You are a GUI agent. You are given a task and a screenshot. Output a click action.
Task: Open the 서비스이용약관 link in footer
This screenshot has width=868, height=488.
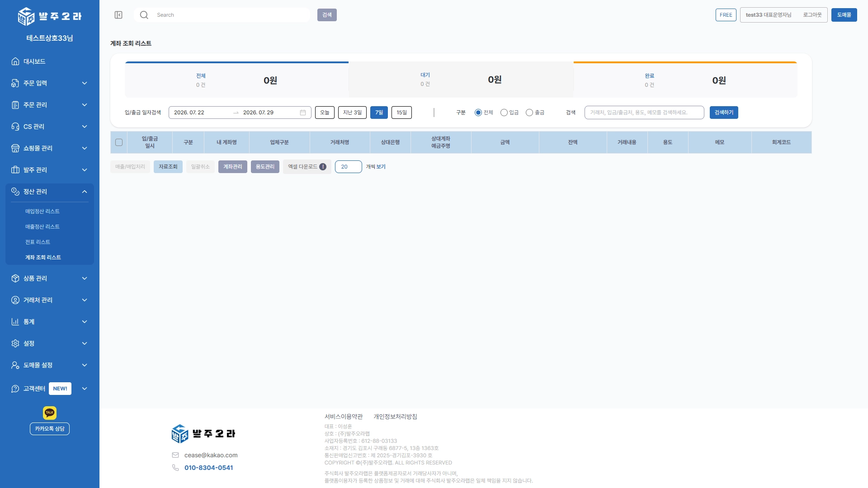pos(344,417)
